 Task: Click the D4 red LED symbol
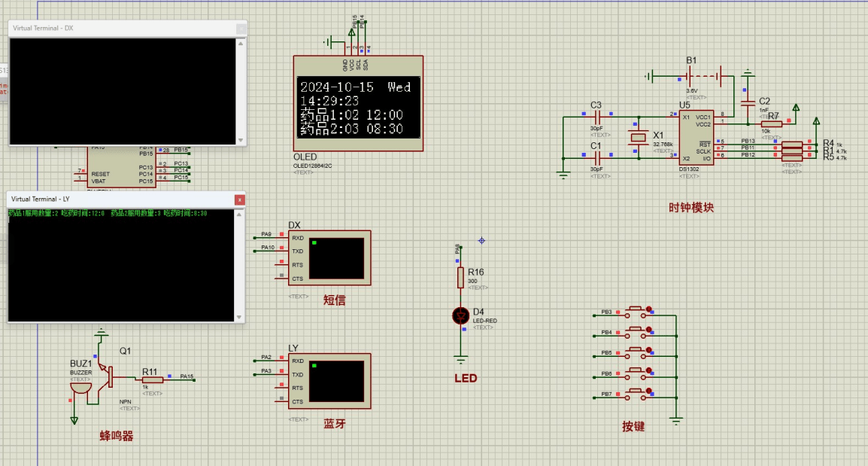(461, 315)
